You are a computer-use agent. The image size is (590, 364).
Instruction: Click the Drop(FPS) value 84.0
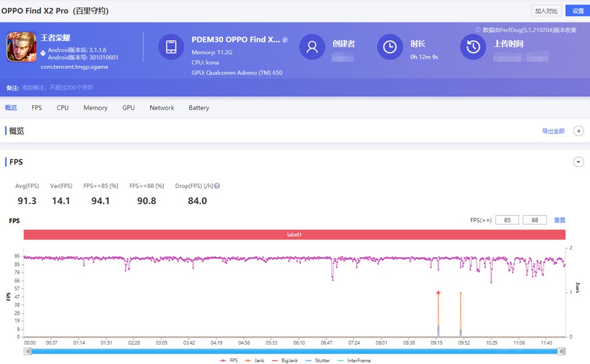coord(197,201)
